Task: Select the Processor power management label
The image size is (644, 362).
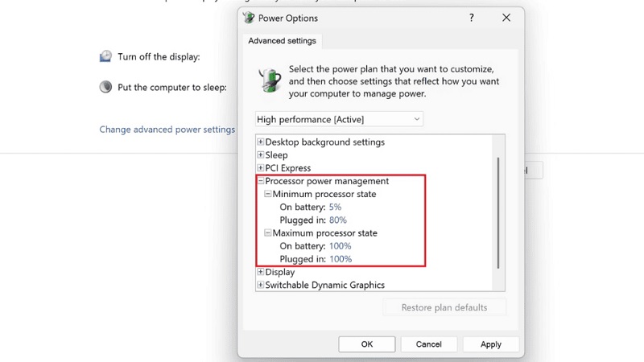Action: coord(327,181)
